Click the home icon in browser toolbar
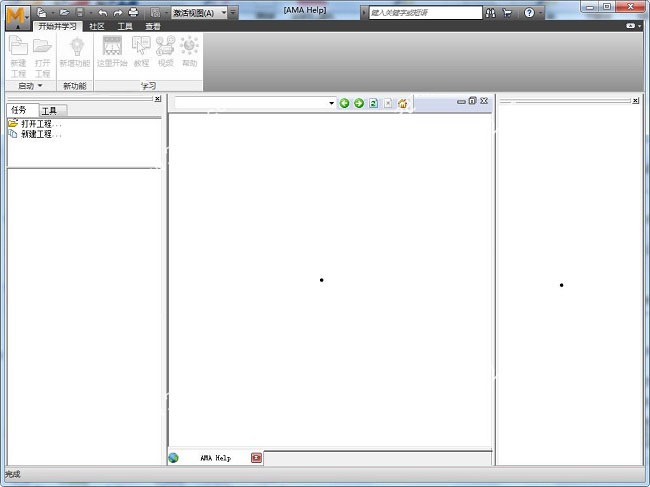This screenshot has width=650, height=487. (x=403, y=103)
